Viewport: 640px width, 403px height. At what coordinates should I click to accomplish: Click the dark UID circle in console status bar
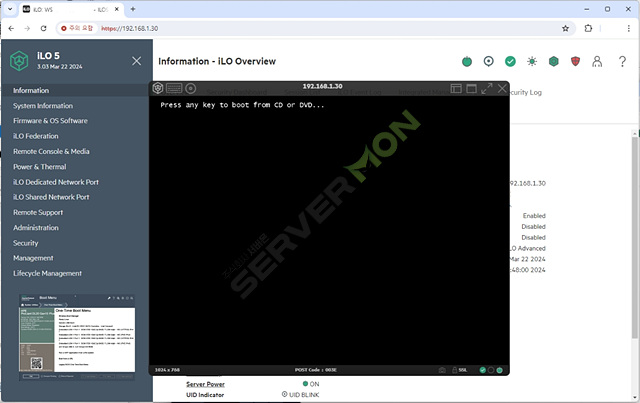tap(491, 370)
